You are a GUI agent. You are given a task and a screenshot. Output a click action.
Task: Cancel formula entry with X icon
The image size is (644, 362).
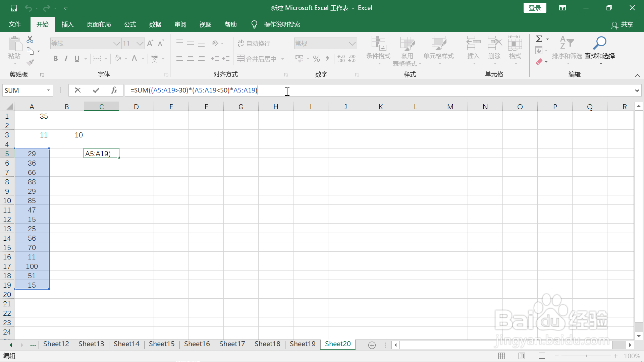(x=77, y=90)
